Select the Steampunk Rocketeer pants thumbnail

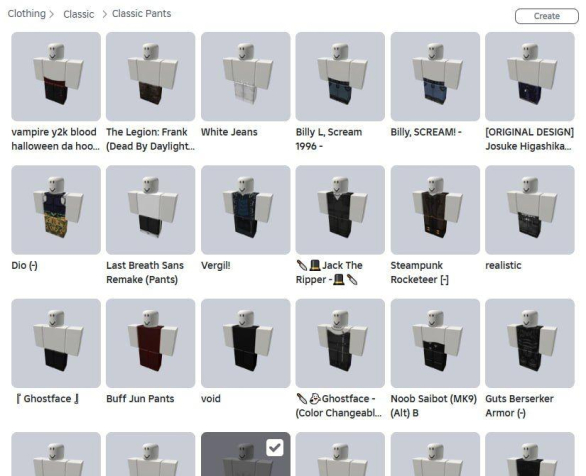435,210
